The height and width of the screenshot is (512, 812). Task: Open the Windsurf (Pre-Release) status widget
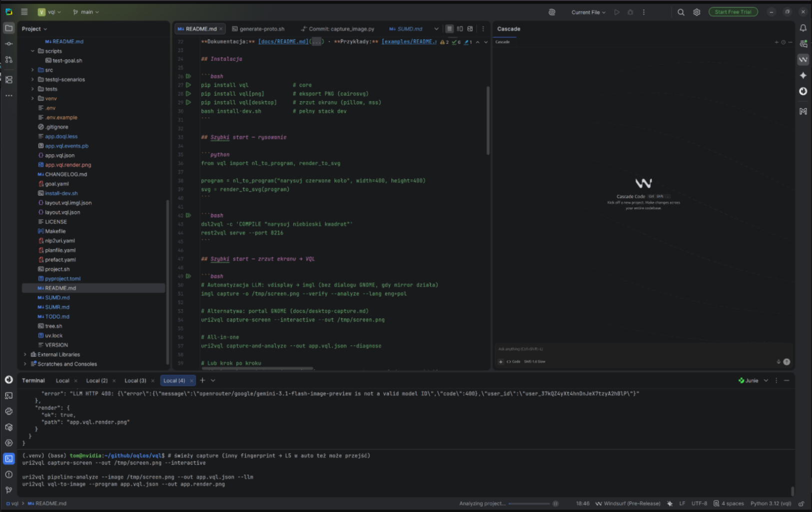tap(628, 504)
